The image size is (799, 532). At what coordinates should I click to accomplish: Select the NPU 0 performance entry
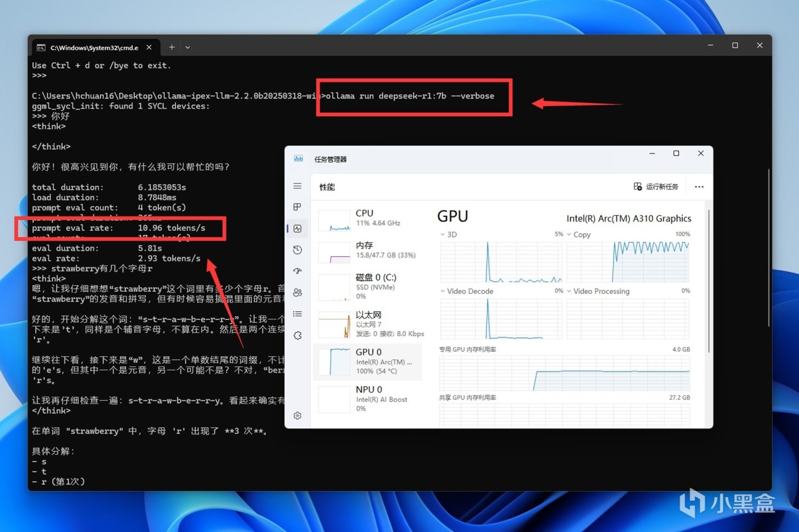[367, 399]
